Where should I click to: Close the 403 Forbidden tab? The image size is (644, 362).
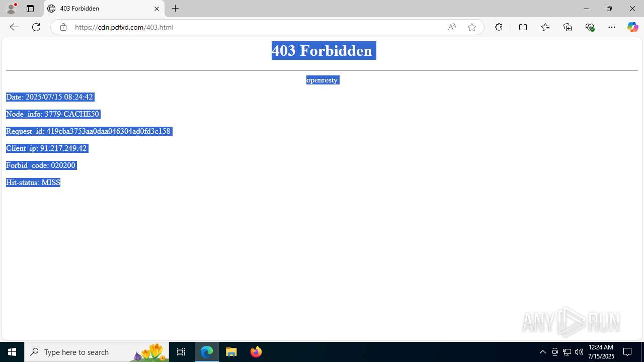[156, 9]
